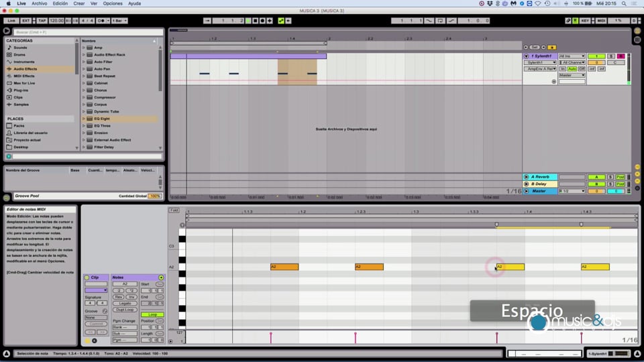
Task: Open the Master output dropdown
Action: pyautogui.click(x=572, y=75)
